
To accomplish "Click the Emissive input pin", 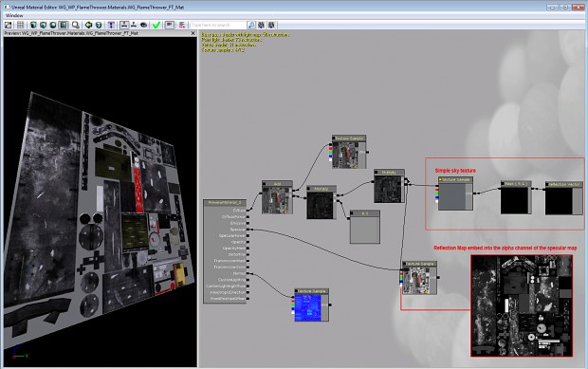I will coord(248,223).
